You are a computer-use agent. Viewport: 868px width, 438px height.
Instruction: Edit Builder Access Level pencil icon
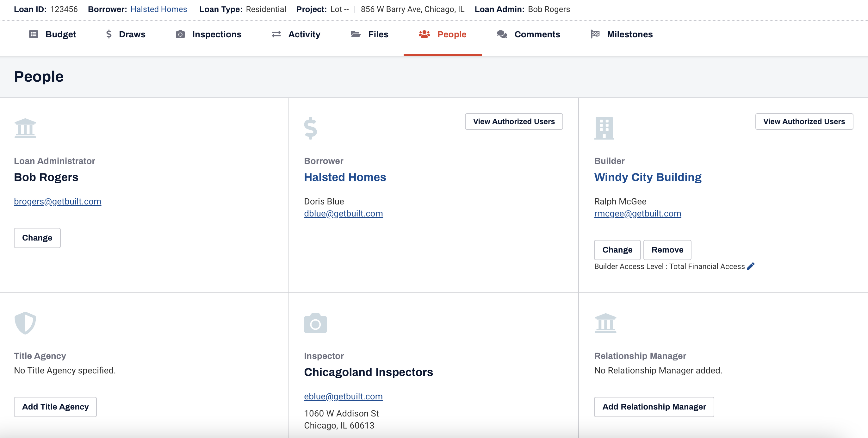point(751,266)
